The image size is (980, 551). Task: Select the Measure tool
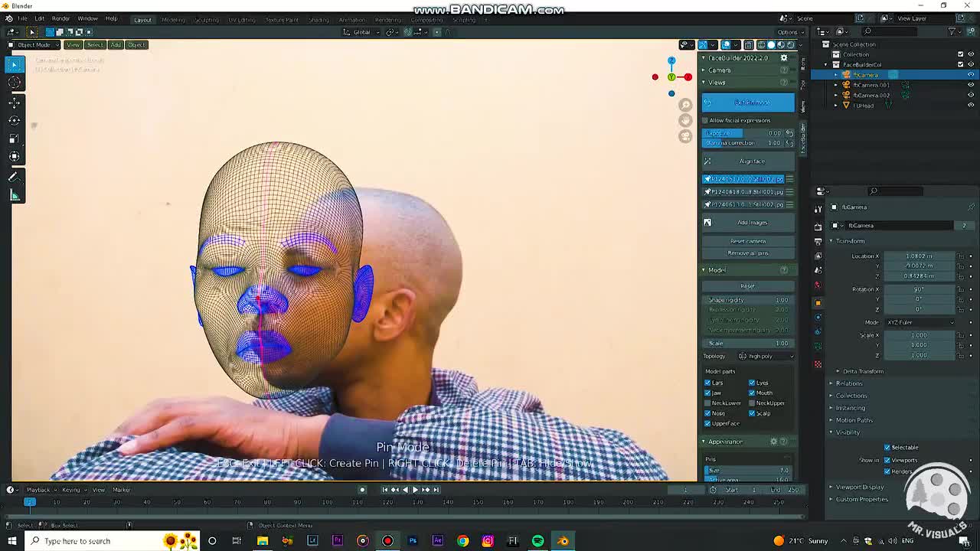[x=15, y=195]
